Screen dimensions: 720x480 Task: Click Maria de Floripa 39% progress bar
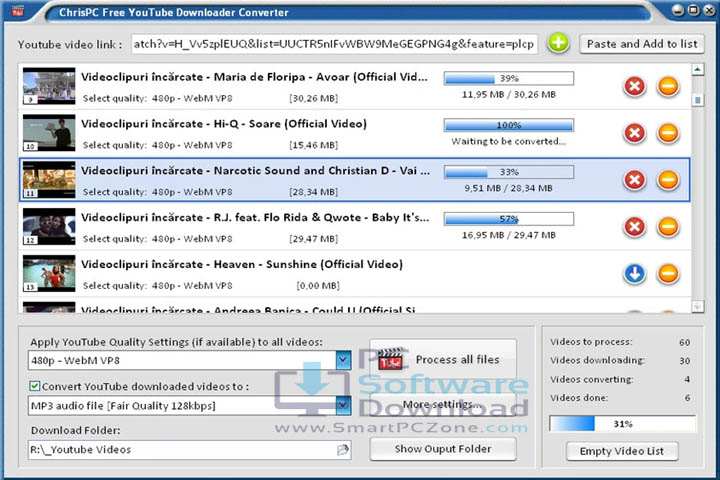tap(509, 79)
